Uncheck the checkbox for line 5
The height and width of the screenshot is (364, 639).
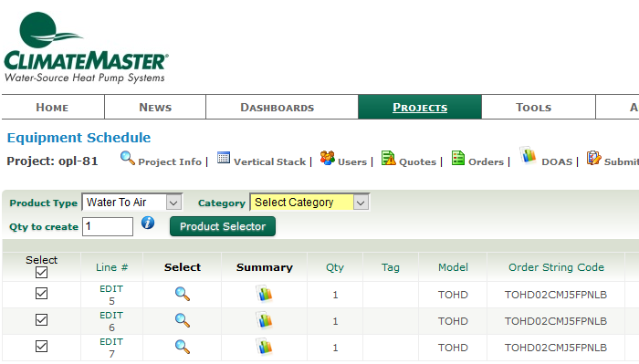[x=42, y=293]
